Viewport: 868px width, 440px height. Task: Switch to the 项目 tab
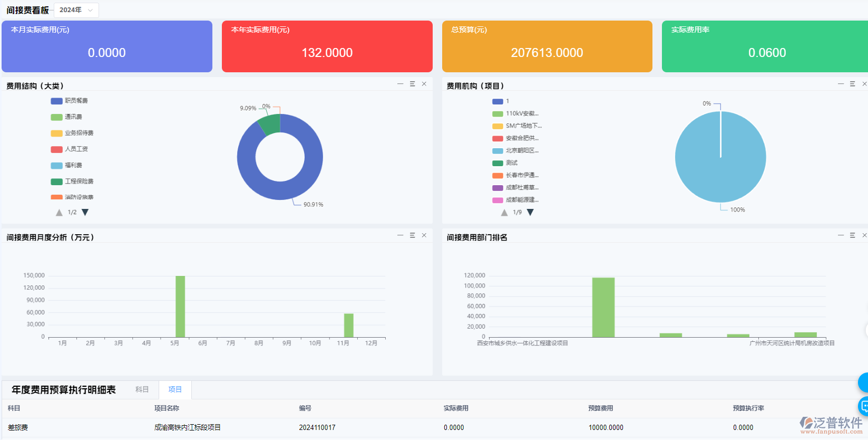(175, 389)
